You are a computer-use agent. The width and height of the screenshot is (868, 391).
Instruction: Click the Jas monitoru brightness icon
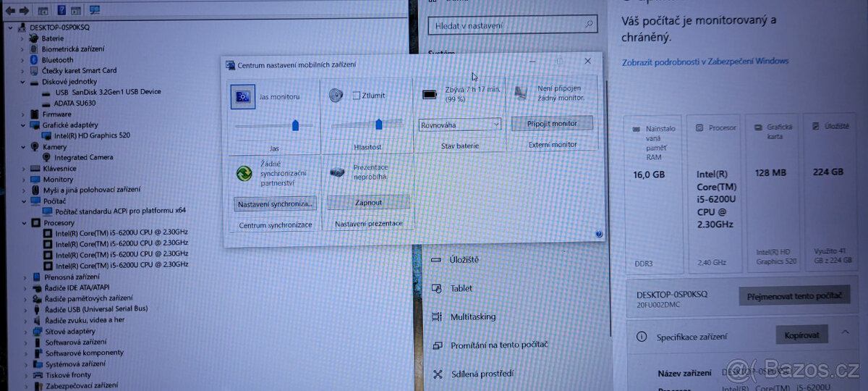tap(243, 96)
